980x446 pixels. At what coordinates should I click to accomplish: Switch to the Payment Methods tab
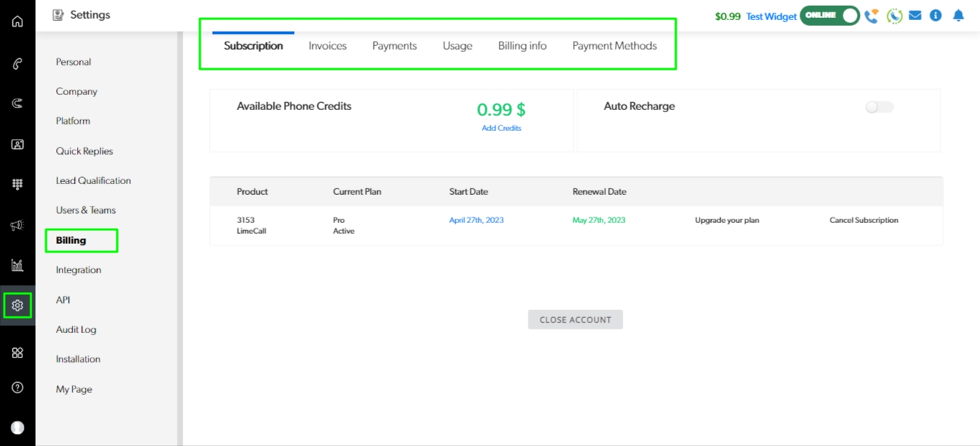pos(614,45)
